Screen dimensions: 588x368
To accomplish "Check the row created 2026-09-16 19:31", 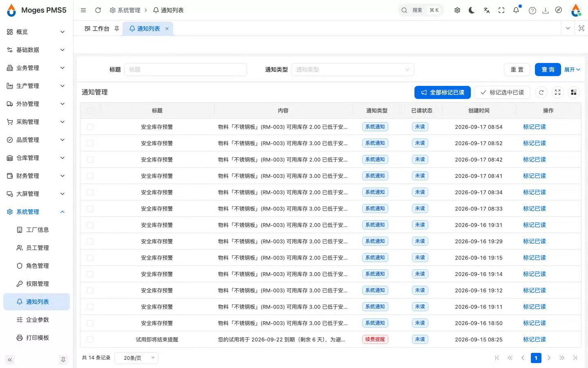I will pyautogui.click(x=90, y=225).
